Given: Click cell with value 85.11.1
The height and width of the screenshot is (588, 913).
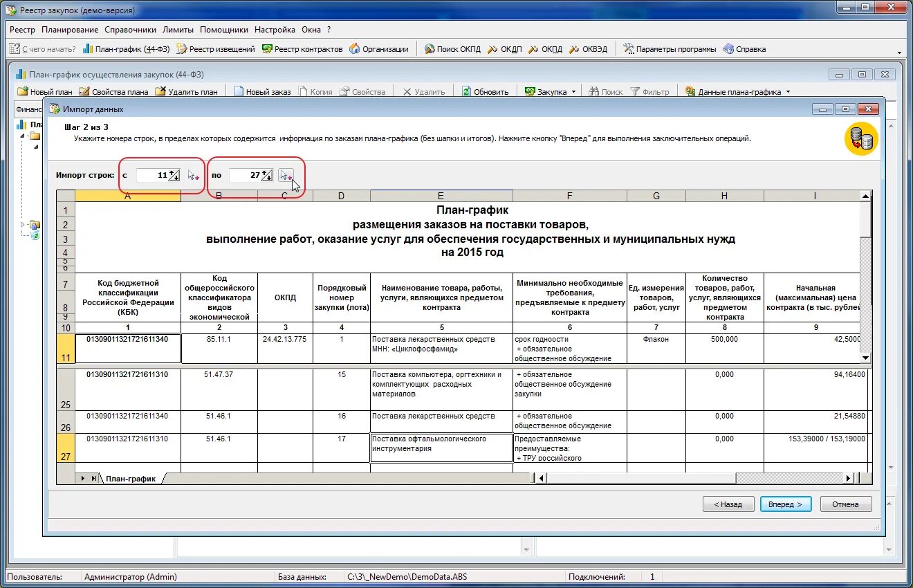Looking at the screenshot, I should pos(219,348).
